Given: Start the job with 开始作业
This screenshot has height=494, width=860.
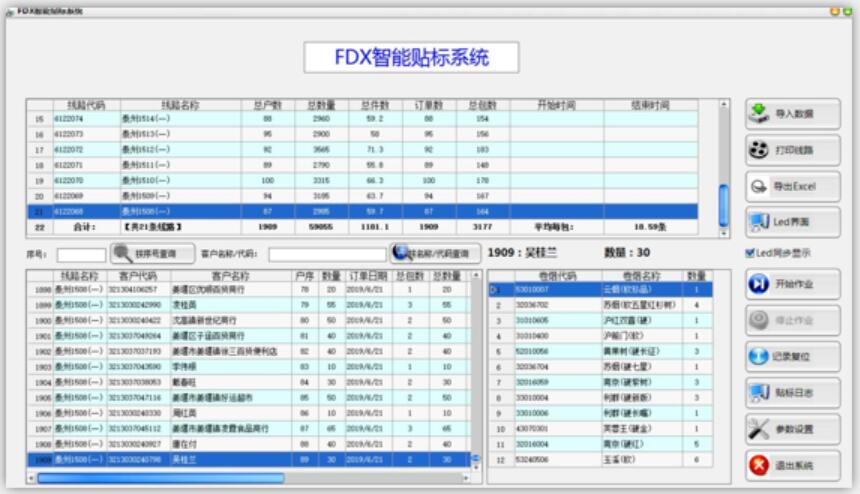Looking at the screenshot, I should point(793,284).
